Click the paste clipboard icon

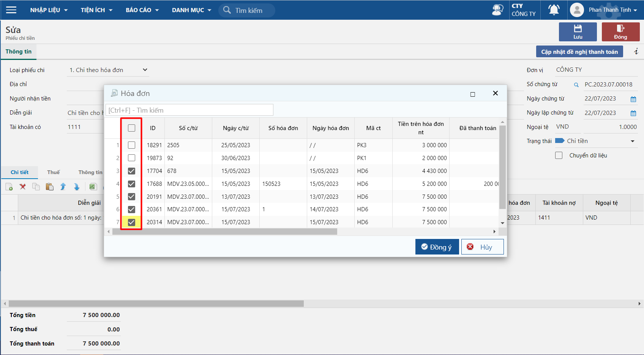coord(49,187)
